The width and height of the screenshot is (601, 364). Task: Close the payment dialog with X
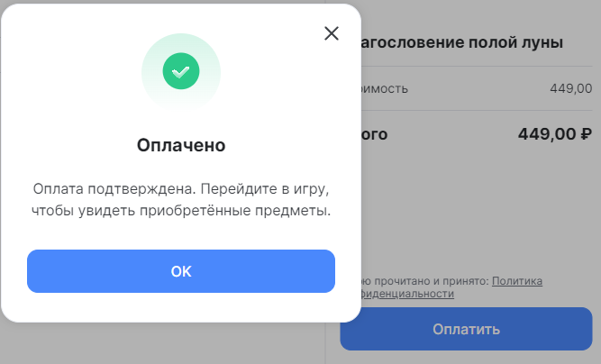tap(332, 33)
